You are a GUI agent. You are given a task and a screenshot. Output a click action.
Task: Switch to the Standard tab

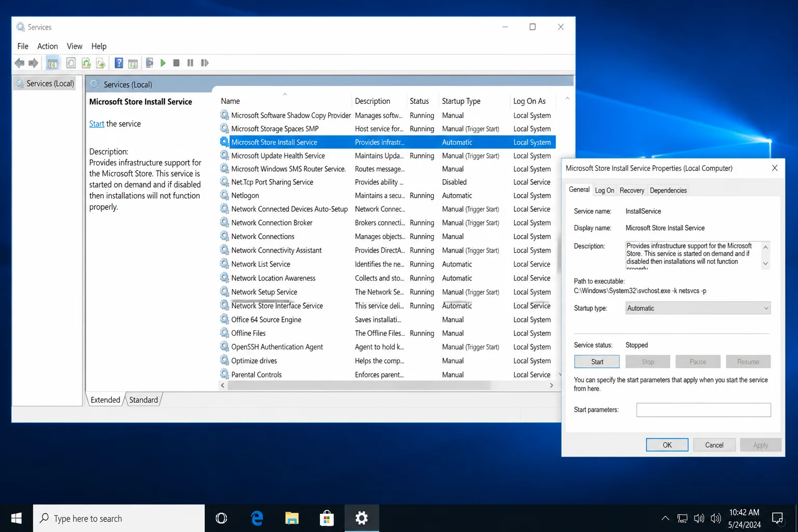[143, 400]
